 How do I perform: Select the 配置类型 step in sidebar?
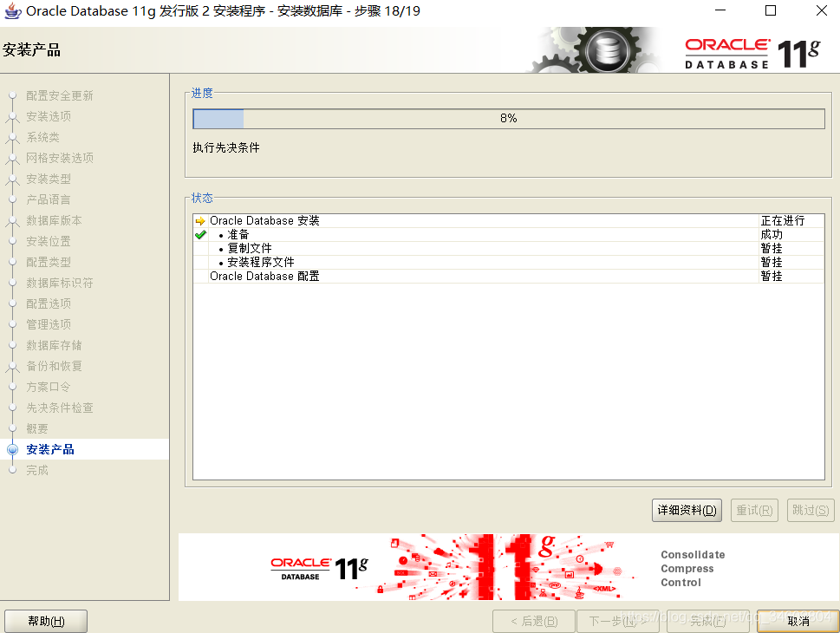(49, 262)
